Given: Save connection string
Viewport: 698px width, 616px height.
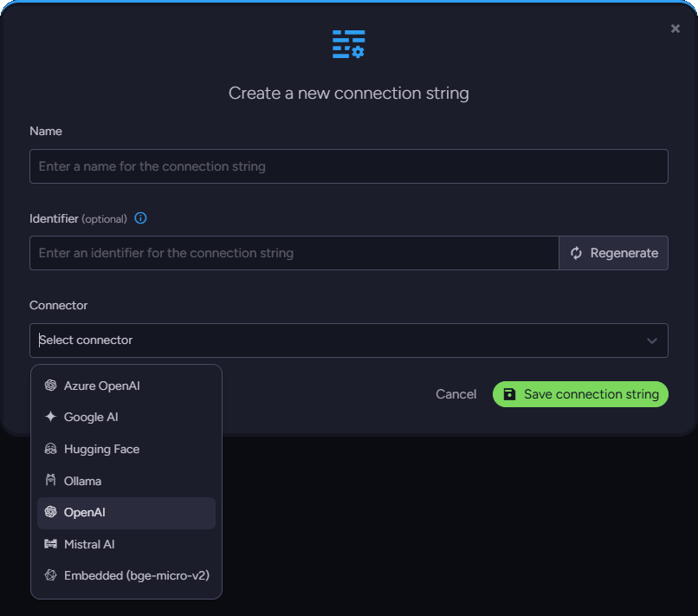Looking at the screenshot, I should 580,394.
